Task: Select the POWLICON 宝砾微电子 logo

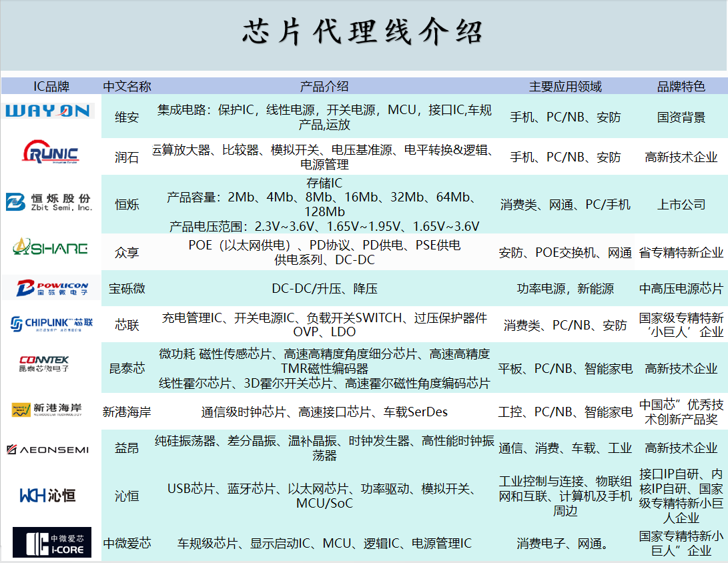Action: [x=51, y=288]
